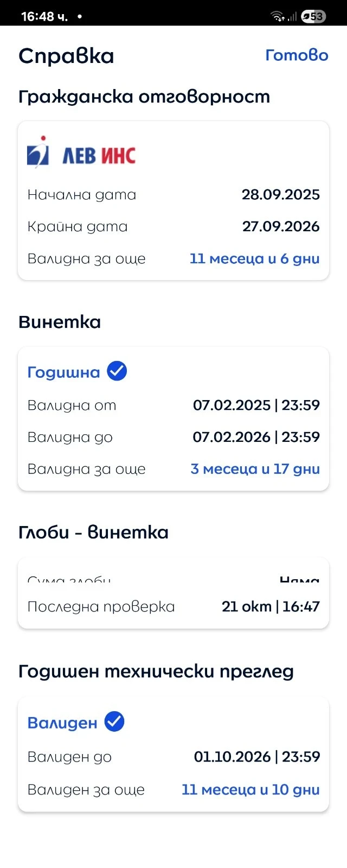This screenshot has width=347, height=868.
Task: Tap the insurance Крайна дата 27.09.2026 value
Action: pos(281,226)
